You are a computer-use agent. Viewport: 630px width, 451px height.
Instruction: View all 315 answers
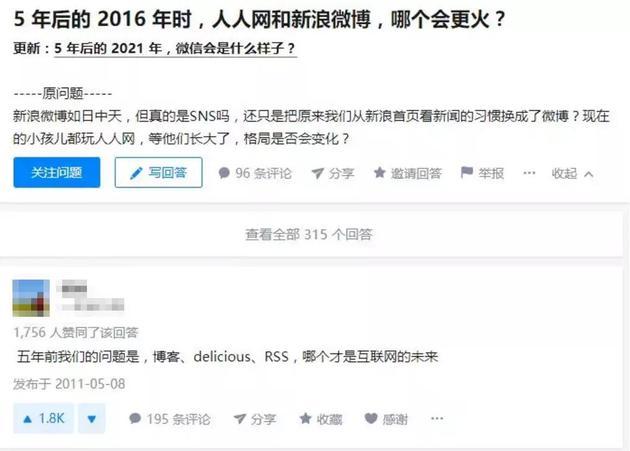309,234
